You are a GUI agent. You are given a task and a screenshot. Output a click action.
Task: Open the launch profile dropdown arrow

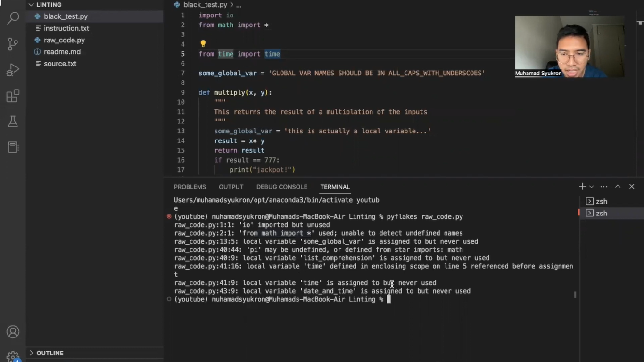pyautogui.click(x=592, y=187)
